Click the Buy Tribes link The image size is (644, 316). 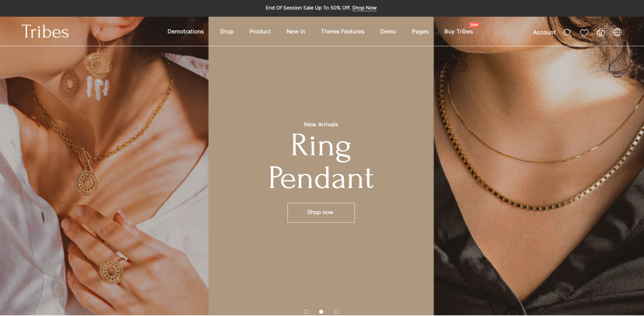click(458, 31)
